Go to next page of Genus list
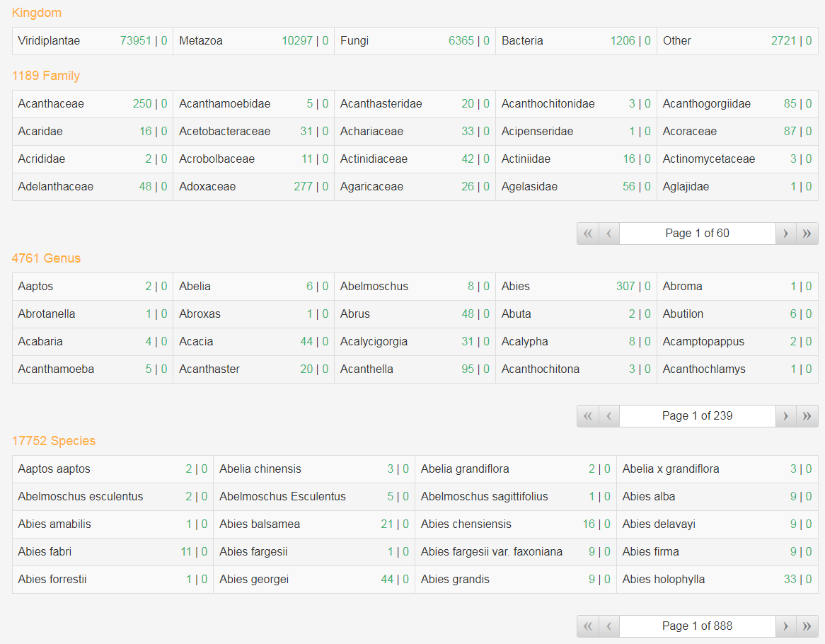 (785, 416)
